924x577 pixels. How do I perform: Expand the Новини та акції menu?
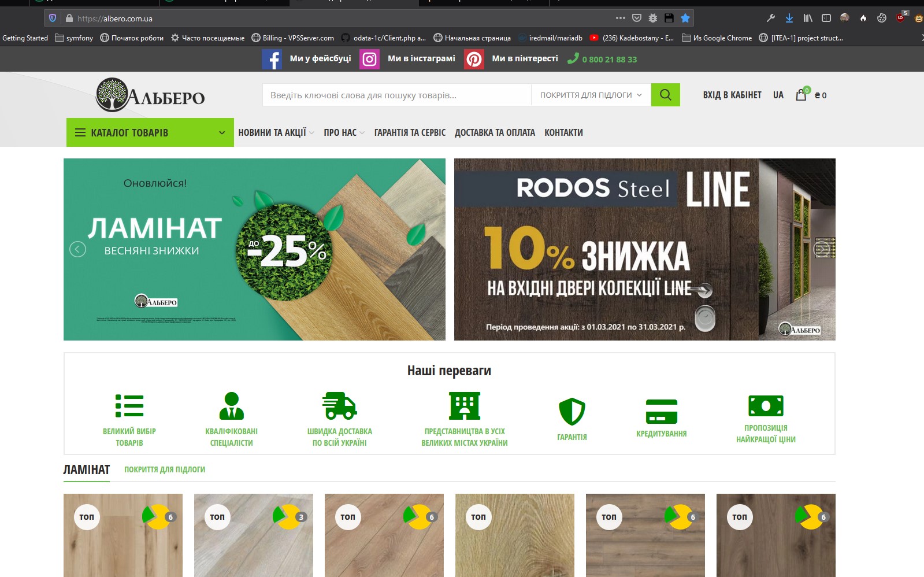pos(276,132)
